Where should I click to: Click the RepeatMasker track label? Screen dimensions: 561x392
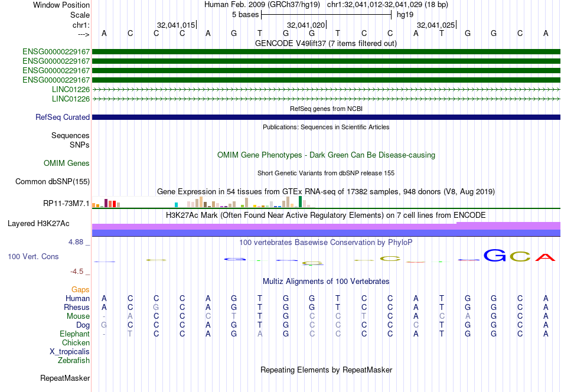(x=65, y=378)
